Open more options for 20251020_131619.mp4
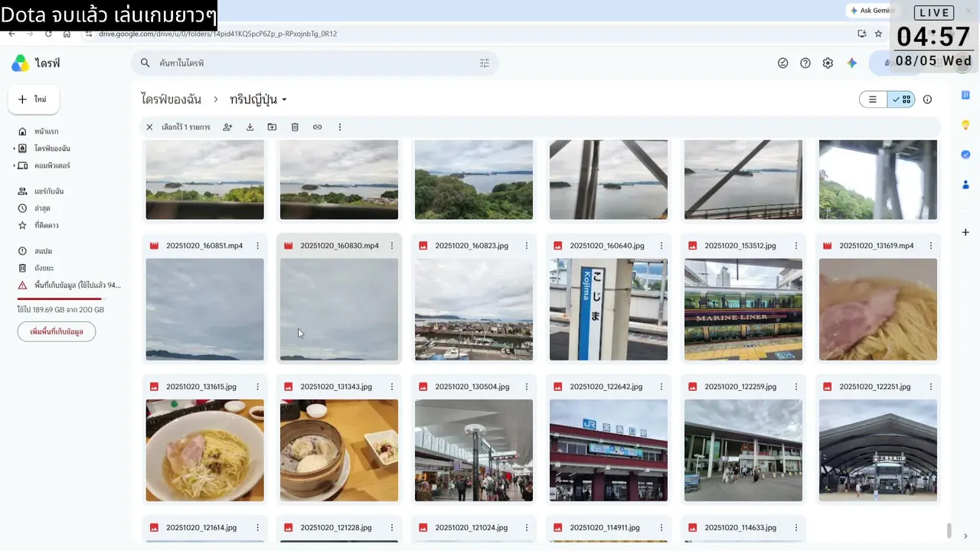 [931, 246]
